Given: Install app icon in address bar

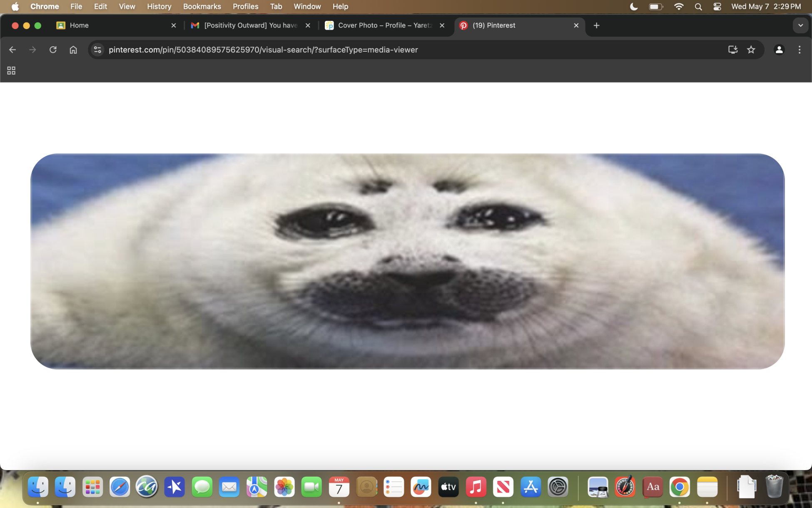Looking at the screenshot, I should point(733,50).
